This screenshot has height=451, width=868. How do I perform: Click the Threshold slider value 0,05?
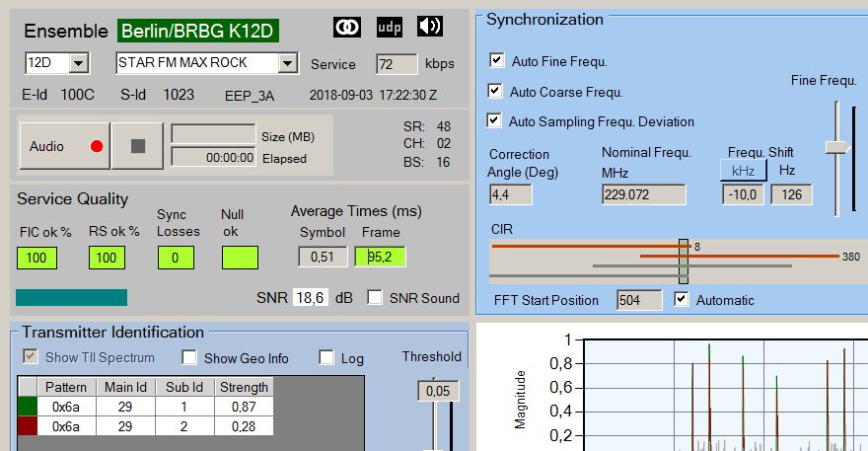click(x=435, y=392)
